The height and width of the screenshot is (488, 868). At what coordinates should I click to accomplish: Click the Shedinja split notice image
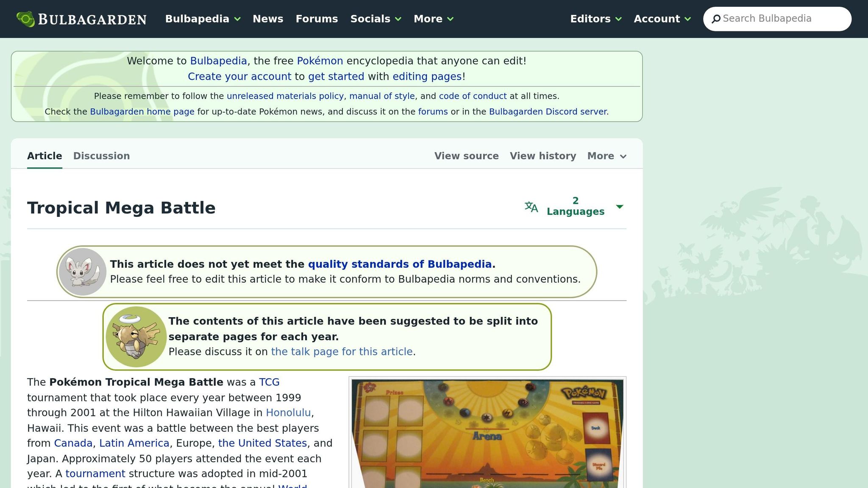click(x=136, y=337)
